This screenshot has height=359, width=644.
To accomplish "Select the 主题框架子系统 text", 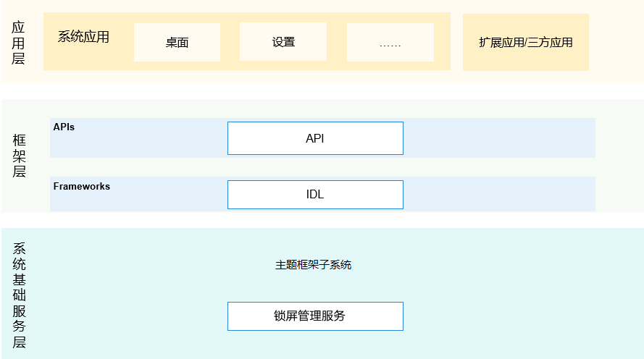I will point(313,265).
